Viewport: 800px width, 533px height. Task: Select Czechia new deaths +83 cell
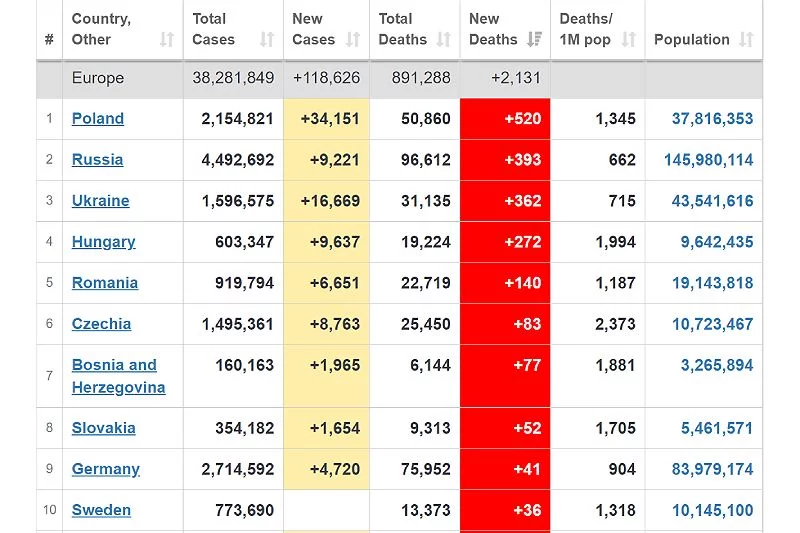(x=505, y=324)
